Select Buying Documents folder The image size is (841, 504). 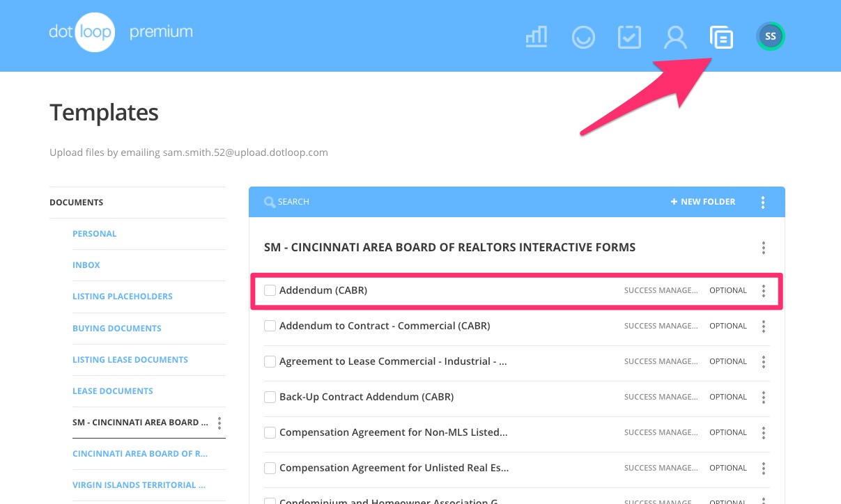[x=116, y=328]
